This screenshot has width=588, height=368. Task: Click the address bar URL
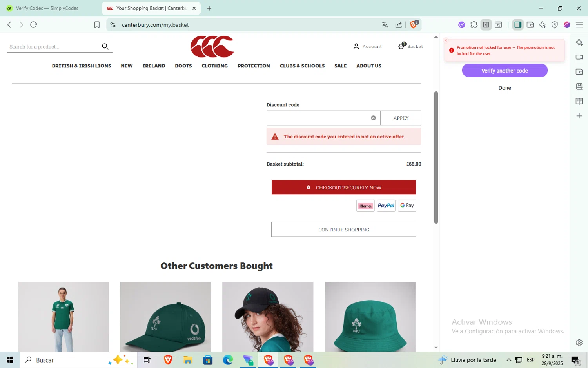tap(155, 25)
